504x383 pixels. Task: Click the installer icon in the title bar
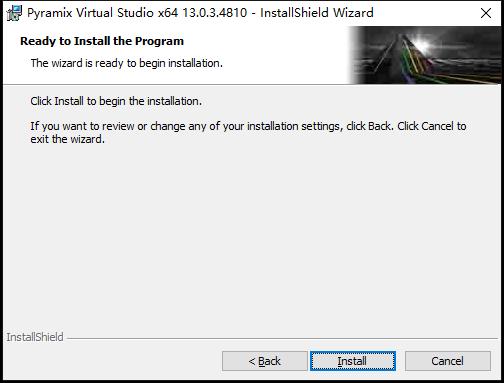pos(14,13)
